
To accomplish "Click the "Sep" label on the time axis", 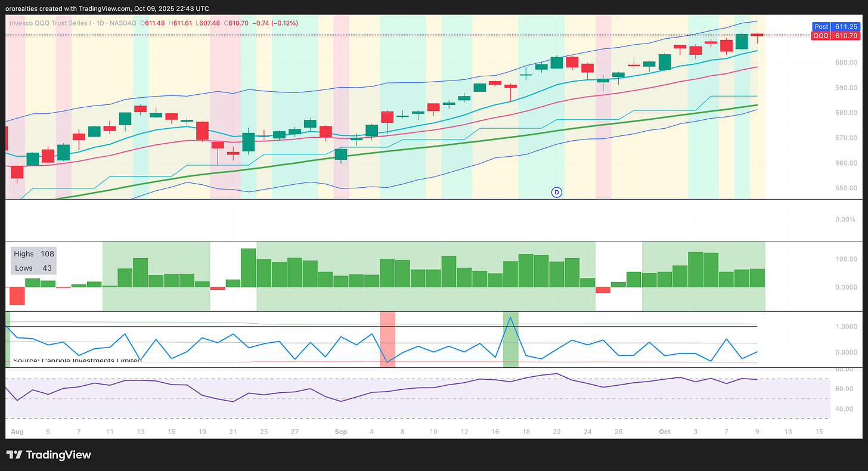I will coord(341,432).
